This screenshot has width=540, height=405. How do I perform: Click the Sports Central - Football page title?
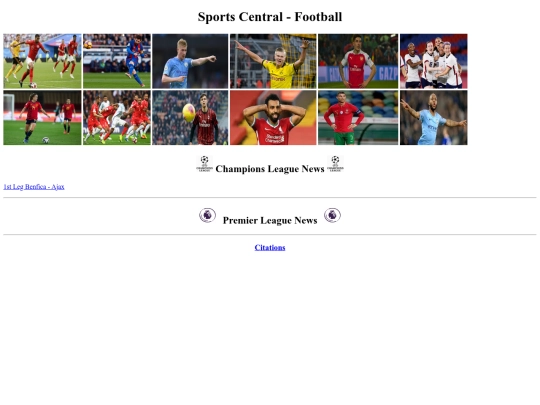point(270,17)
